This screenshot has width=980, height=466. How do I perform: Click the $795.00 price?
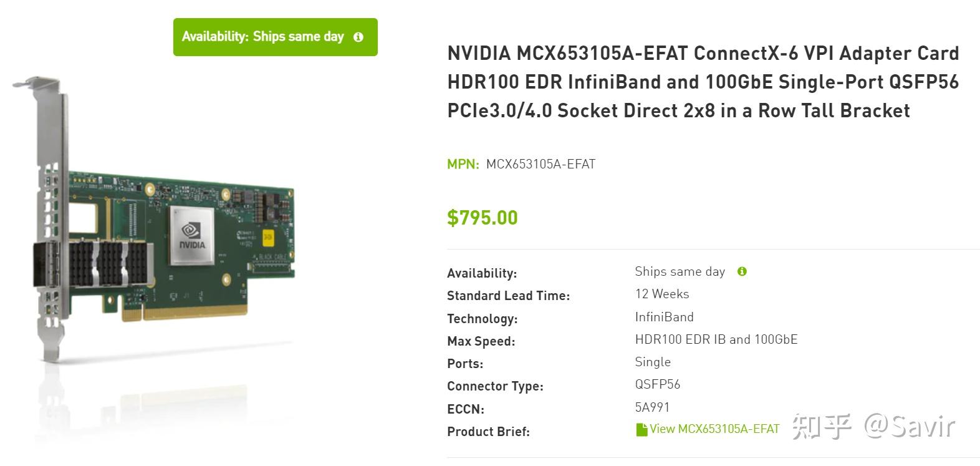click(483, 218)
